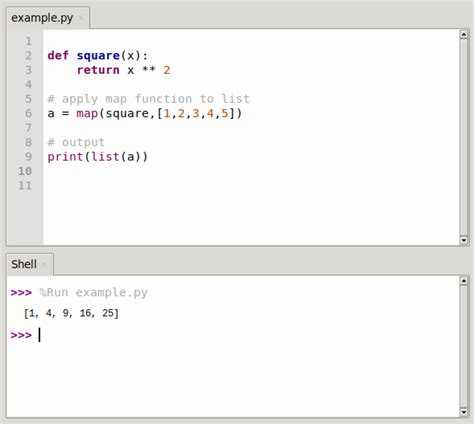
Task: Click line number 11 in gutter
Action: pos(25,185)
